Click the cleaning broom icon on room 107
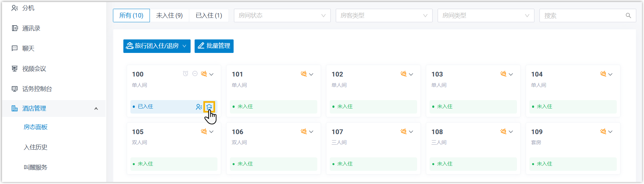Viewport: 644px width, 184px height. click(x=403, y=131)
